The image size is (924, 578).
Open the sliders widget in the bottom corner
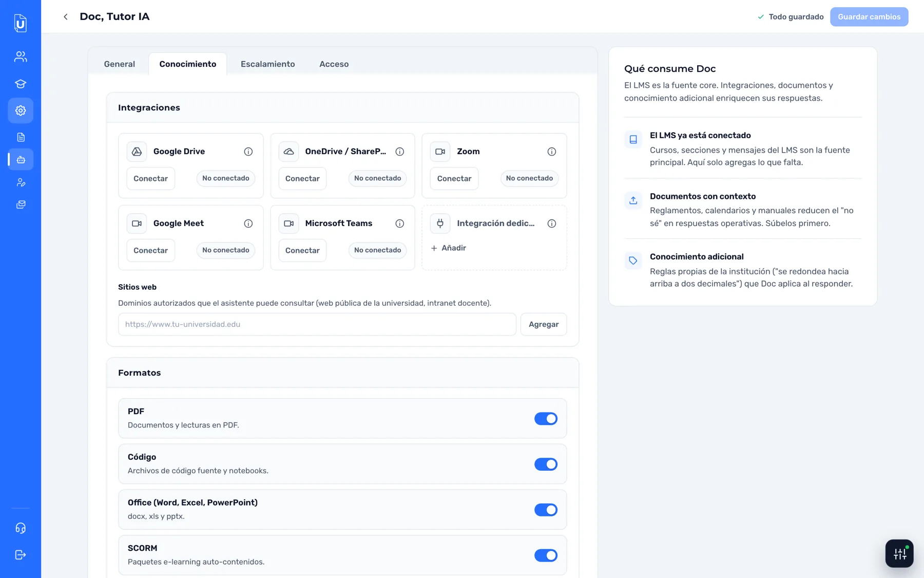click(x=899, y=553)
